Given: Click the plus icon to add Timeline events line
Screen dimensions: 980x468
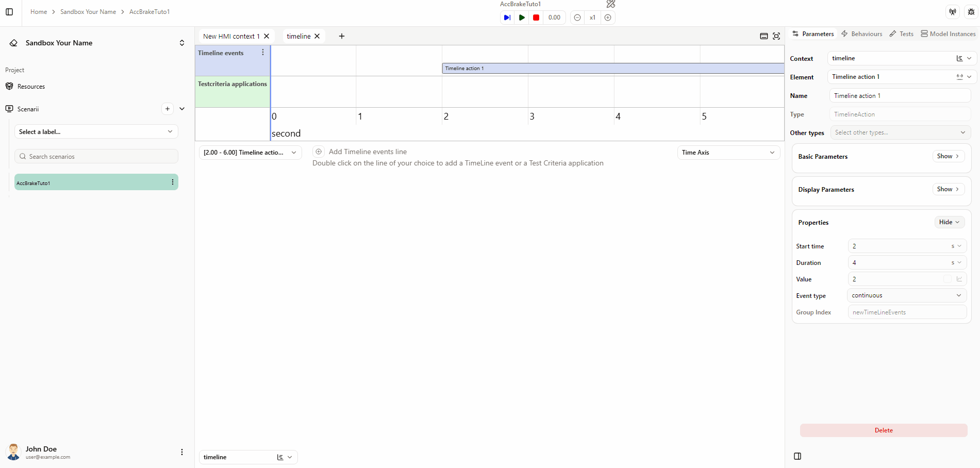Looking at the screenshot, I should click(319, 152).
